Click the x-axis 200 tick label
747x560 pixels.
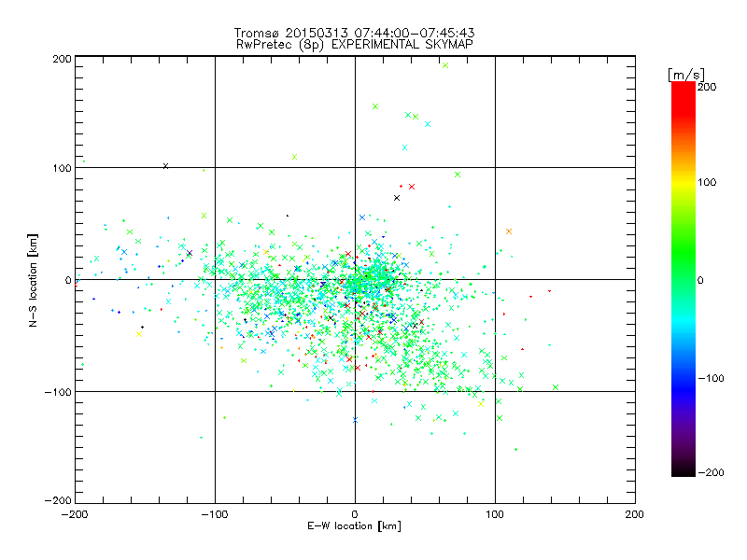[x=635, y=515]
